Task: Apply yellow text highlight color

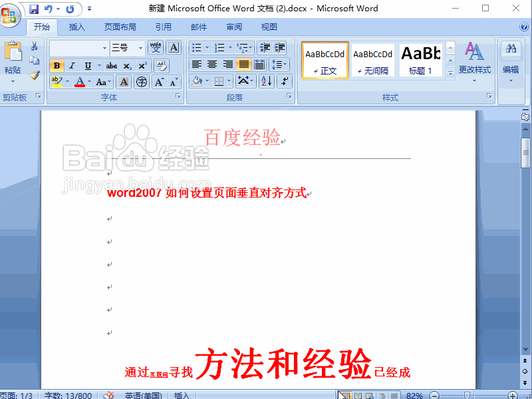Action: [57, 82]
